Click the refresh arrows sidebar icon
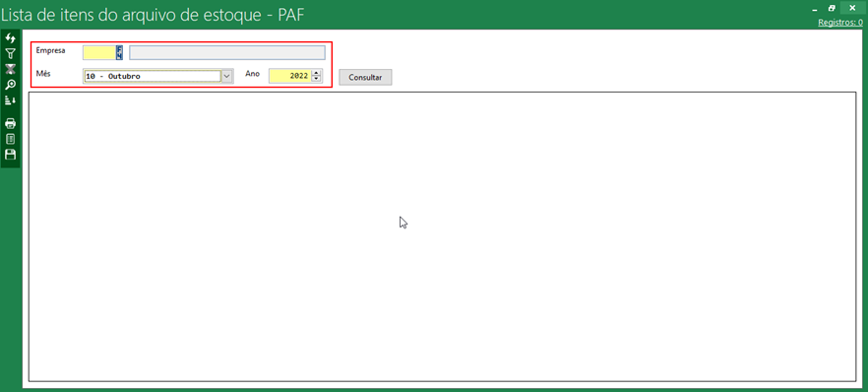 10,38
